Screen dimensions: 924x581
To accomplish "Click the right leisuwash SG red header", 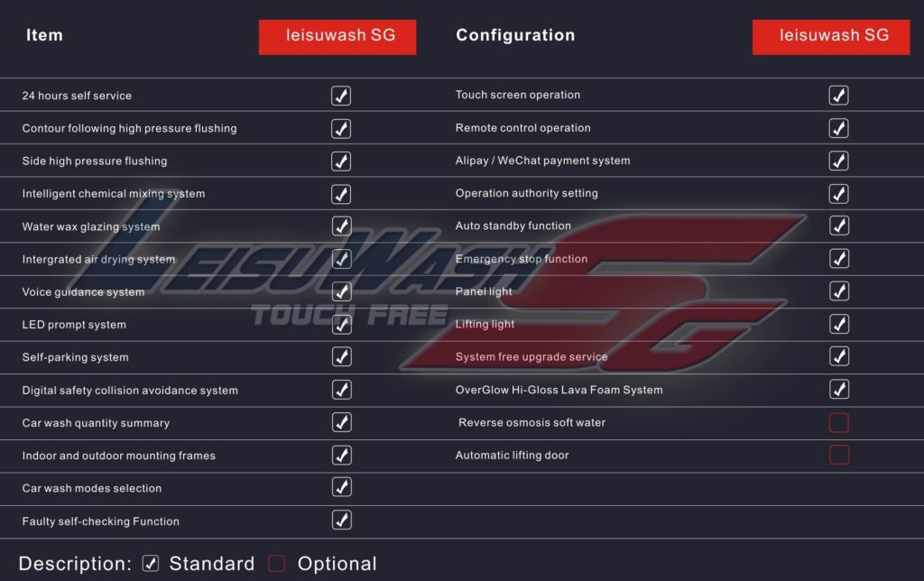I will click(x=831, y=37).
